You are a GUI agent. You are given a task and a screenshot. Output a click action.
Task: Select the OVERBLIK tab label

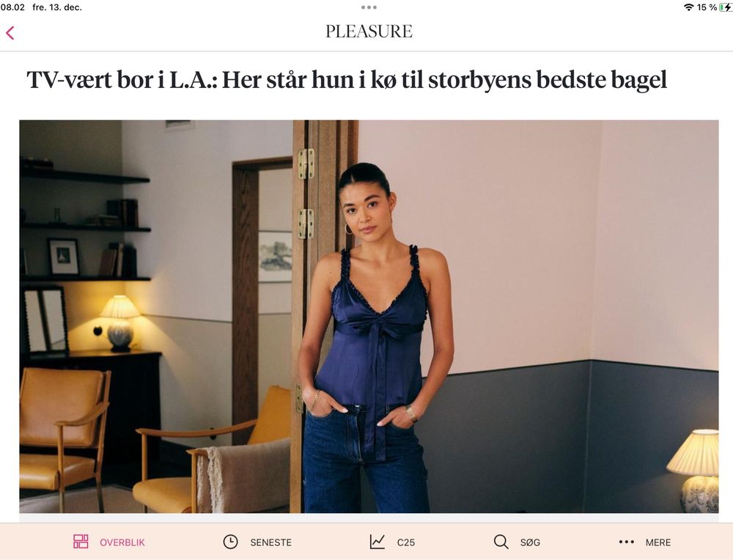coord(122,542)
